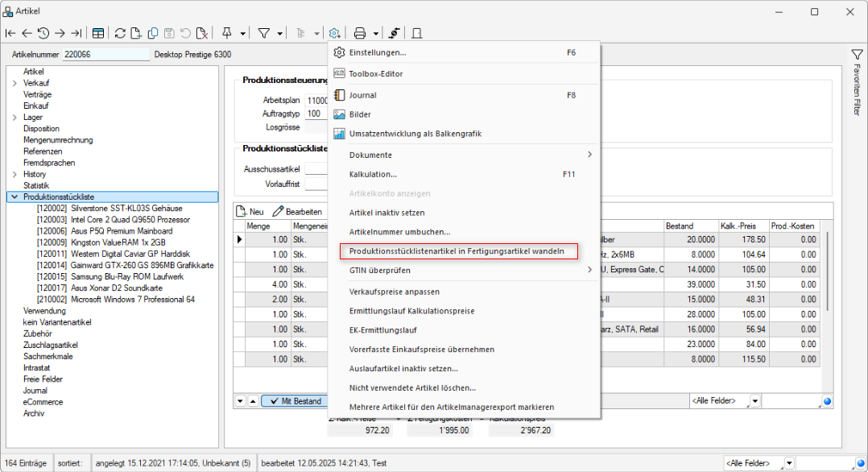Click the printer icon

point(360,33)
